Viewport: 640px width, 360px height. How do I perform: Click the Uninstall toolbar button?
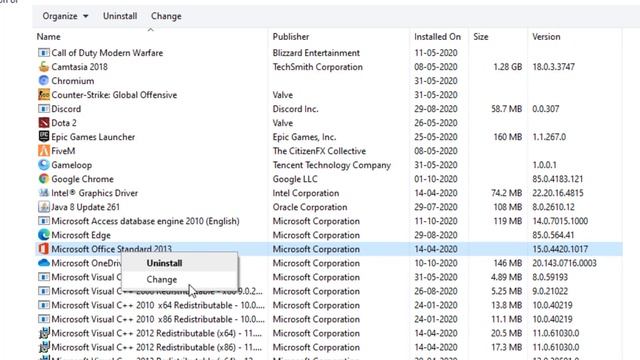(120, 16)
